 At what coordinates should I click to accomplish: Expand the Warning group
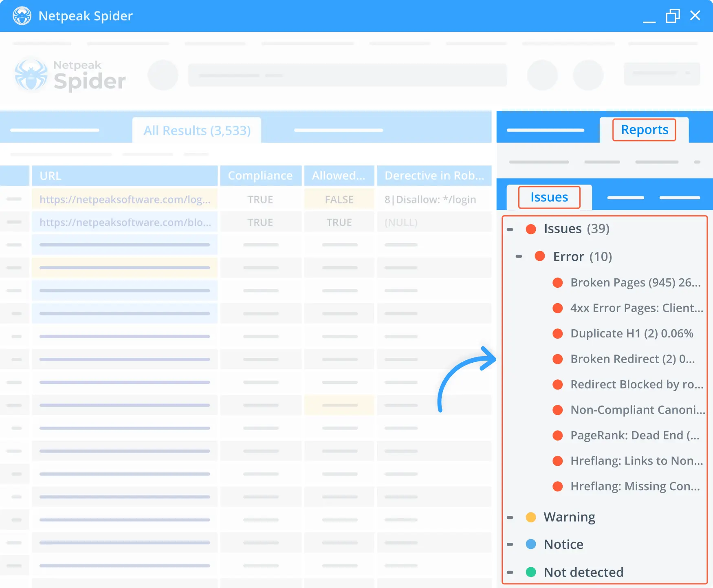510,518
